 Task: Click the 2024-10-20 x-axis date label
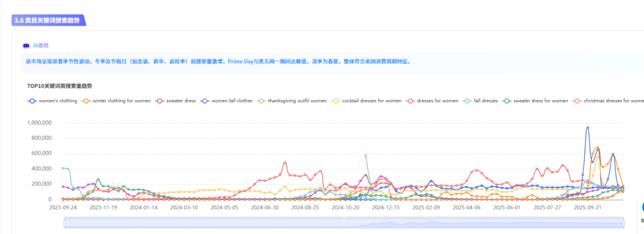click(345, 207)
